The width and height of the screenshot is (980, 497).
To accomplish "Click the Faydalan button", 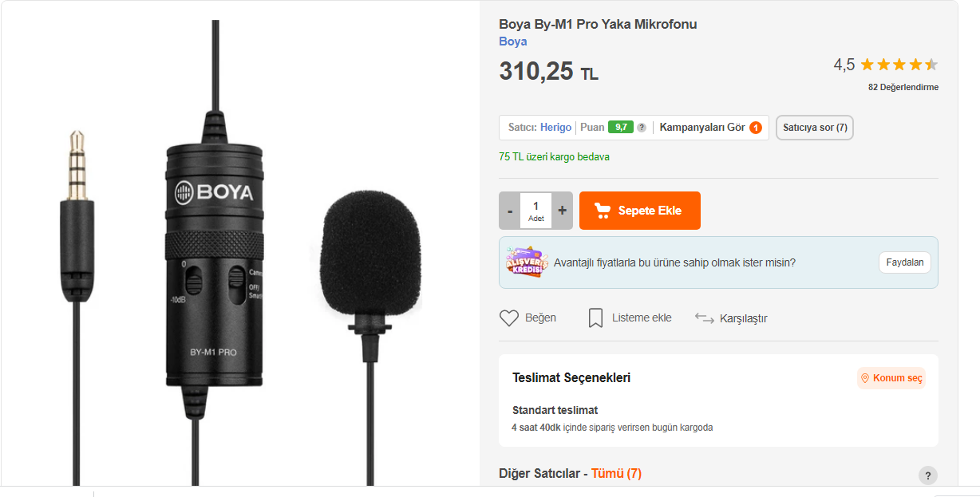I will click(x=905, y=262).
